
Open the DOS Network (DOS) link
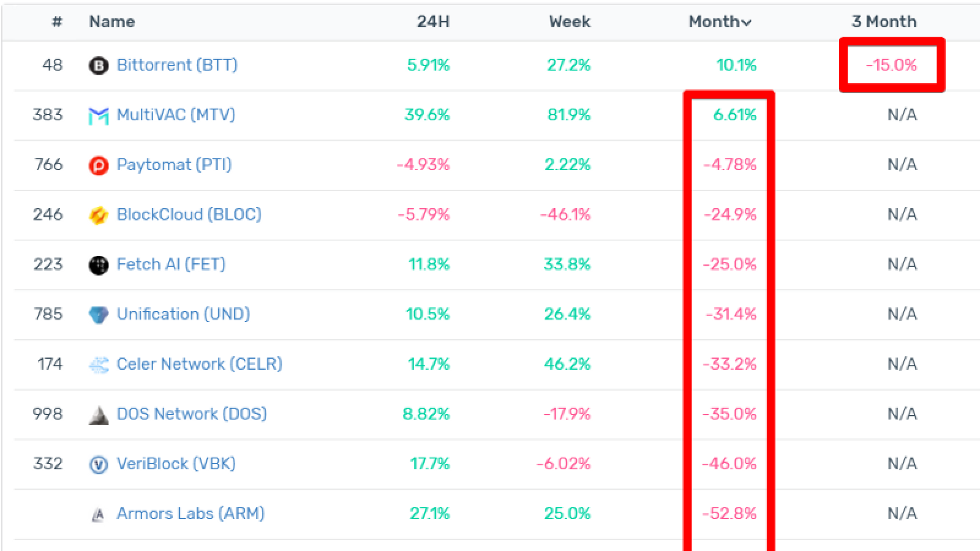point(192,414)
